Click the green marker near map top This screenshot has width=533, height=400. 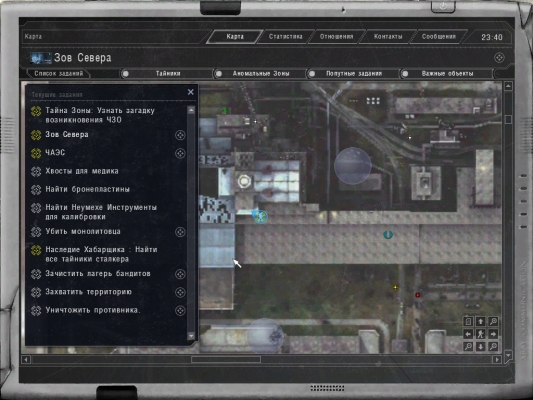click(x=224, y=110)
